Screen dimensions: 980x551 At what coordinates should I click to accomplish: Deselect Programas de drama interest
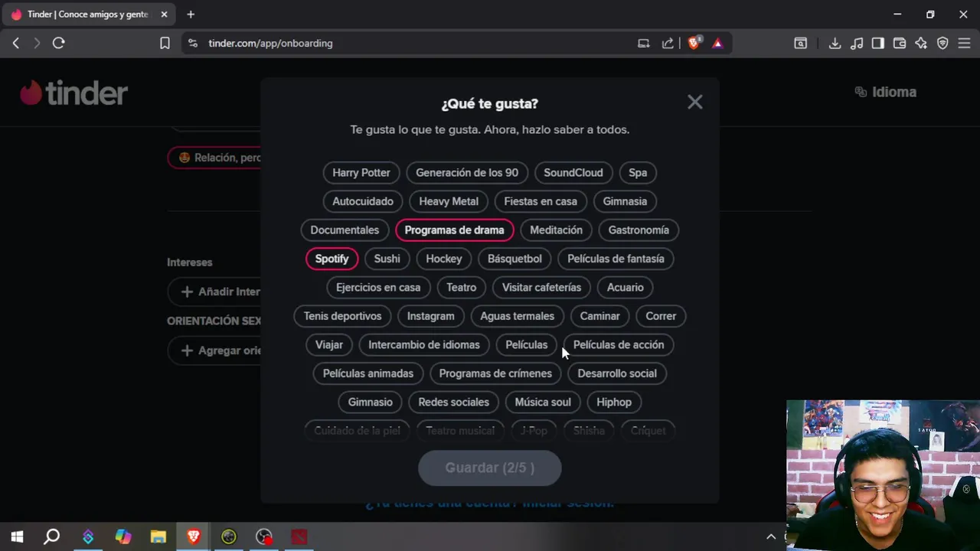[x=454, y=230]
